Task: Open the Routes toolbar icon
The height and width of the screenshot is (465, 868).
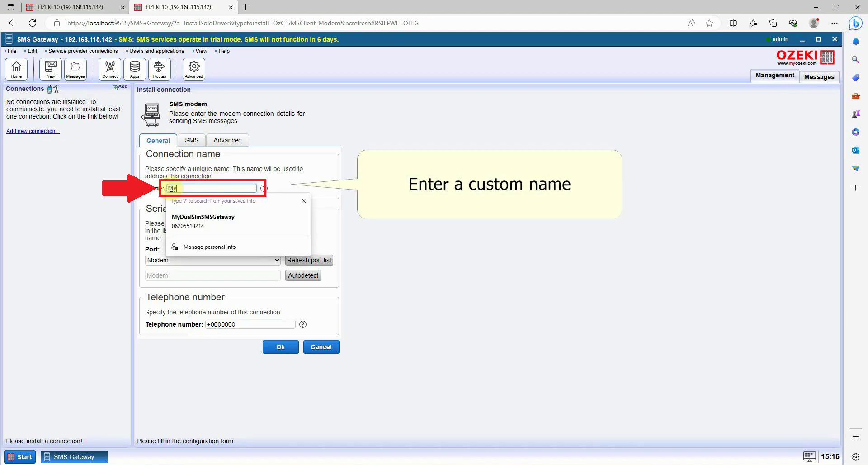Action: [x=160, y=69]
